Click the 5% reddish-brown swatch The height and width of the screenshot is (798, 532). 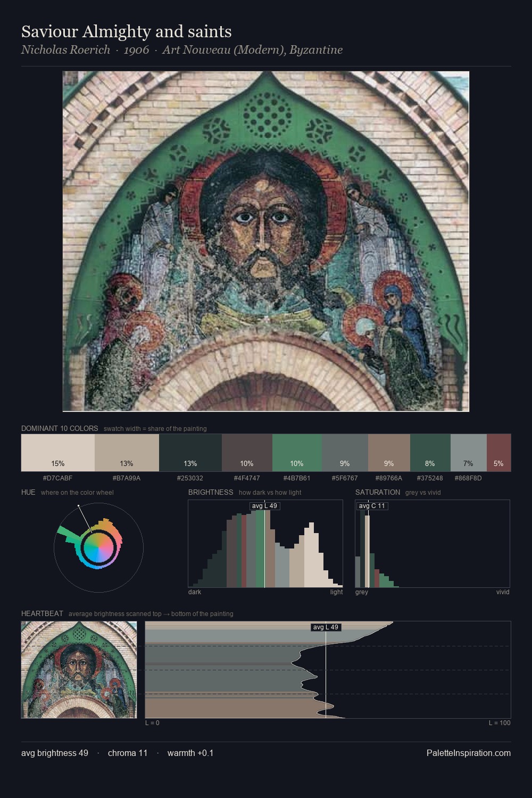tap(498, 453)
